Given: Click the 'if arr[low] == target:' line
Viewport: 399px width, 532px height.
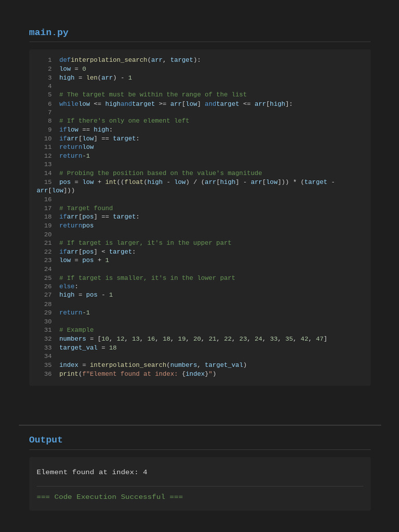Looking at the screenshot, I should [99, 138].
